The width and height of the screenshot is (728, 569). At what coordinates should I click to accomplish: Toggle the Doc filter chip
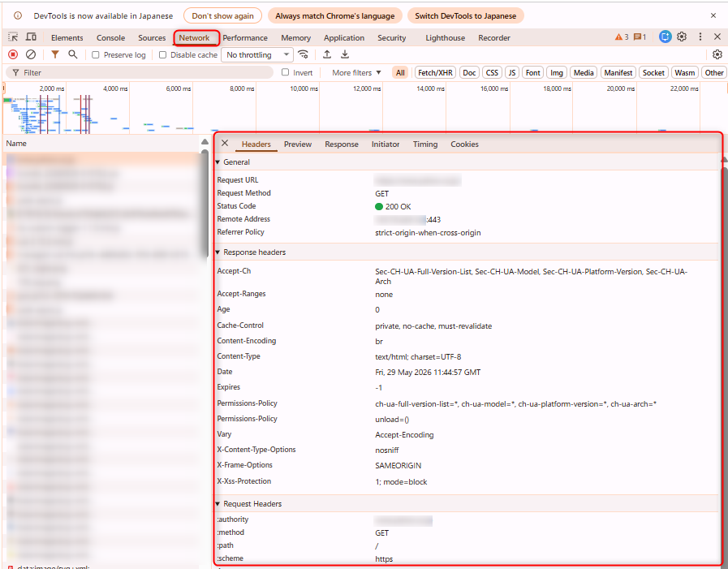469,72
